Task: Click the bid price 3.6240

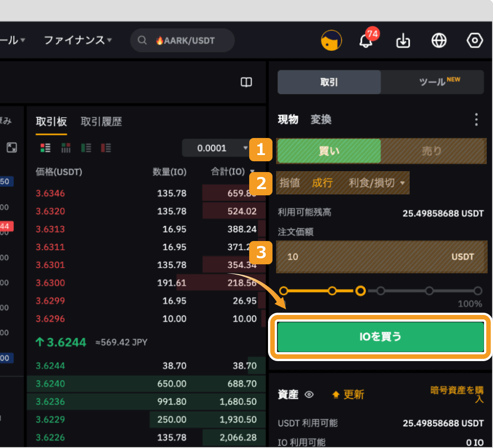Action: tap(50, 383)
